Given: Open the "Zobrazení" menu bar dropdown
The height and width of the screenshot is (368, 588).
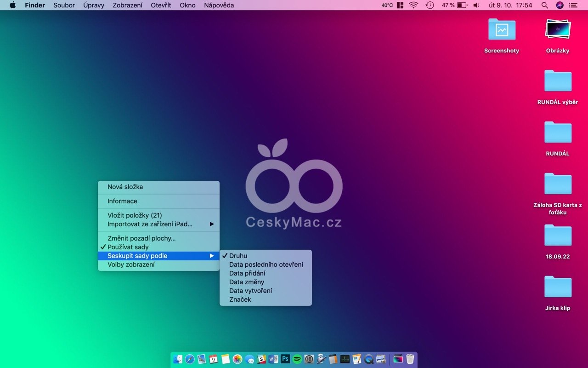Looking at the screenshot, I should [x=127, y=5].
